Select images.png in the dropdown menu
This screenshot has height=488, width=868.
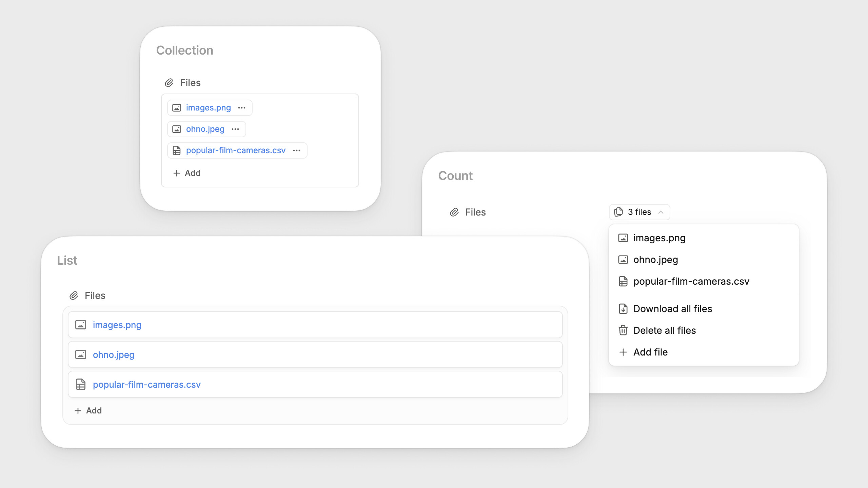coord(659,238)
